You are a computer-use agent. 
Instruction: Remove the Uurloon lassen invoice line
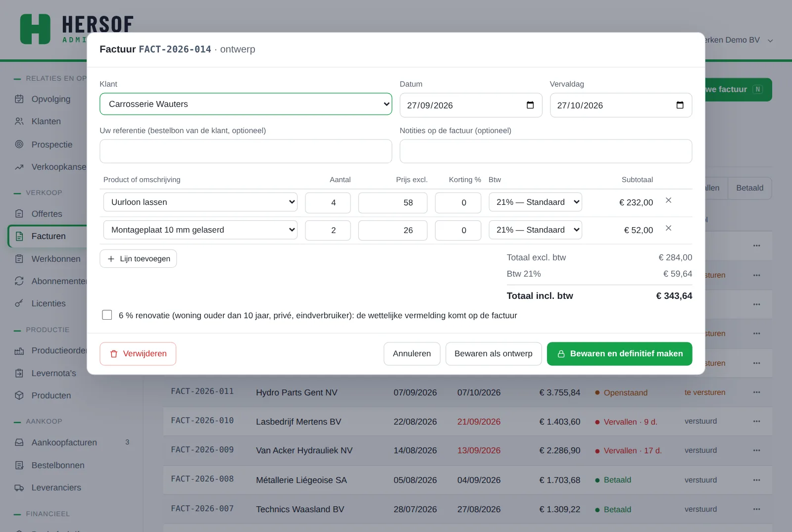pyautogui.click(x=668, y=200)
